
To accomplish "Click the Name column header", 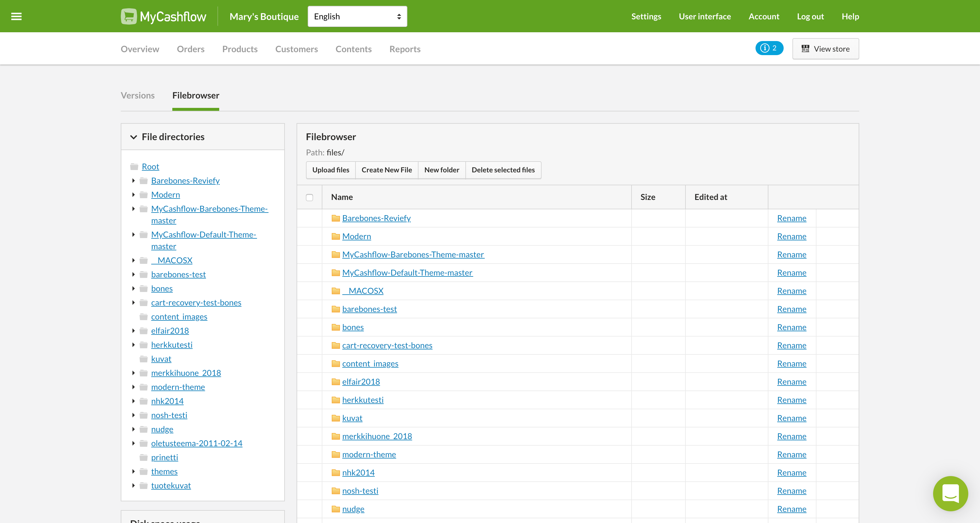I will [x=342, y=197].
